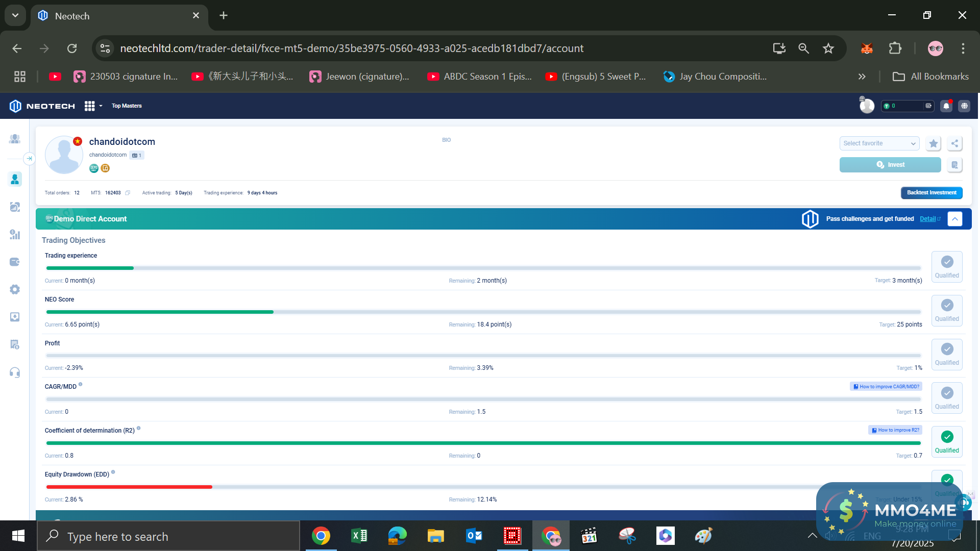Switch to the BIO tab
Image resolution: width=980 pixels, height=551 pixels.
coord(446,140)
